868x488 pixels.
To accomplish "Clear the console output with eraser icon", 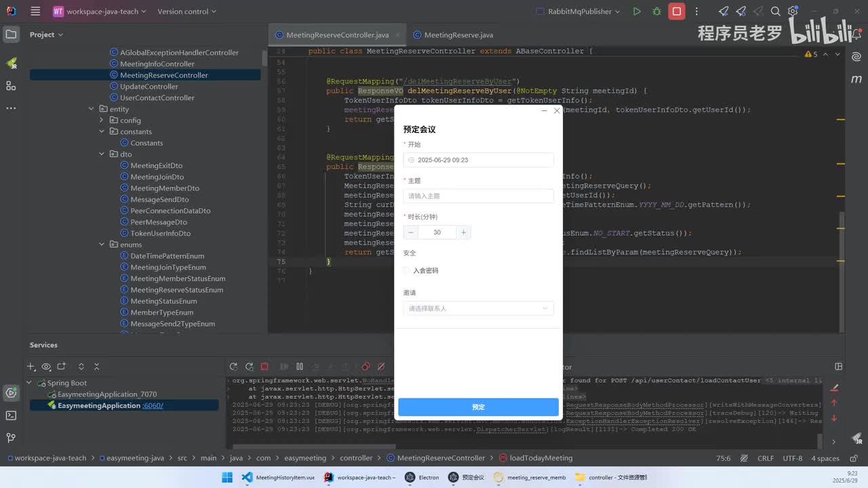I will click(x=835, y=388).
